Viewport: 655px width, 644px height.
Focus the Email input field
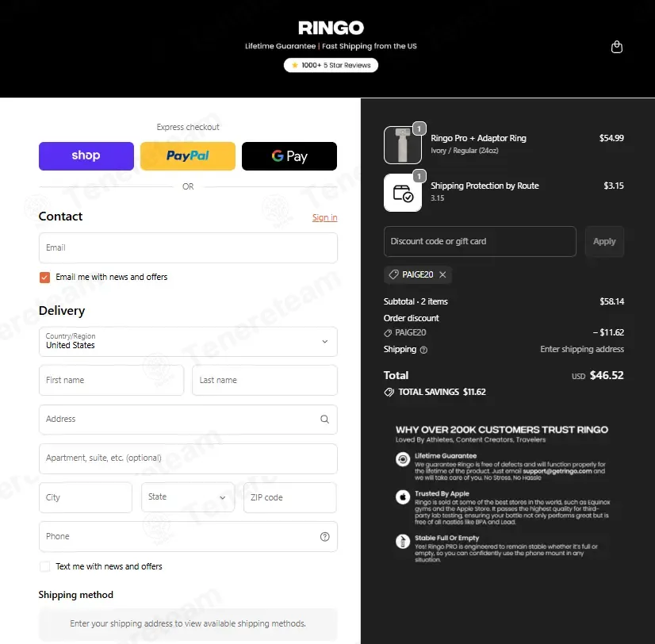coord(188,247)
